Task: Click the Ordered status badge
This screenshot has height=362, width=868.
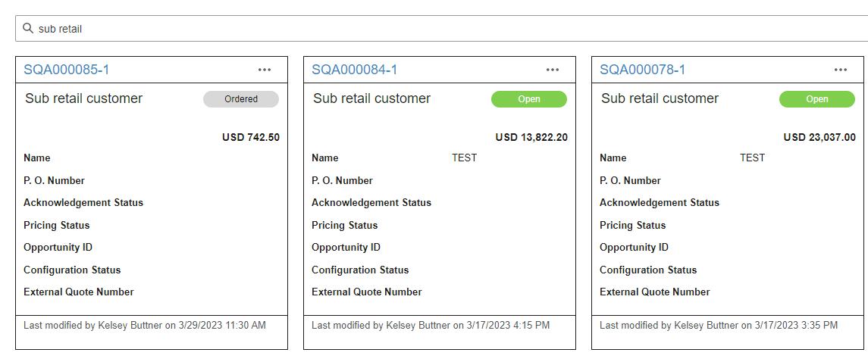Action: [241, 99]
